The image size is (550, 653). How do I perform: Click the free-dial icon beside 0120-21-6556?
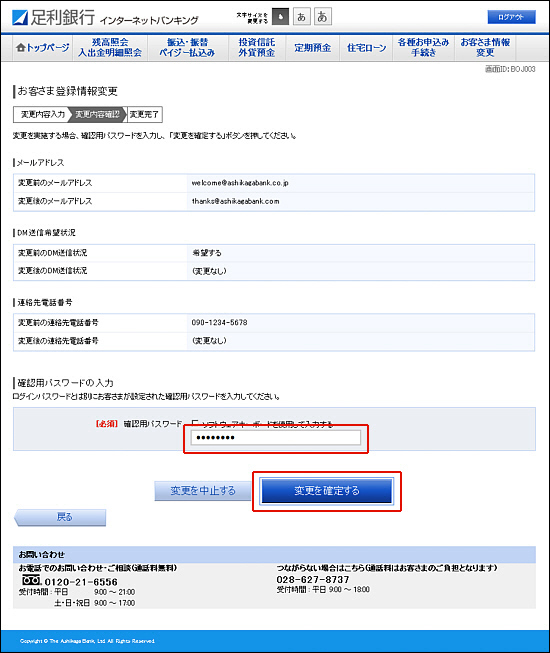pos(32,580)
